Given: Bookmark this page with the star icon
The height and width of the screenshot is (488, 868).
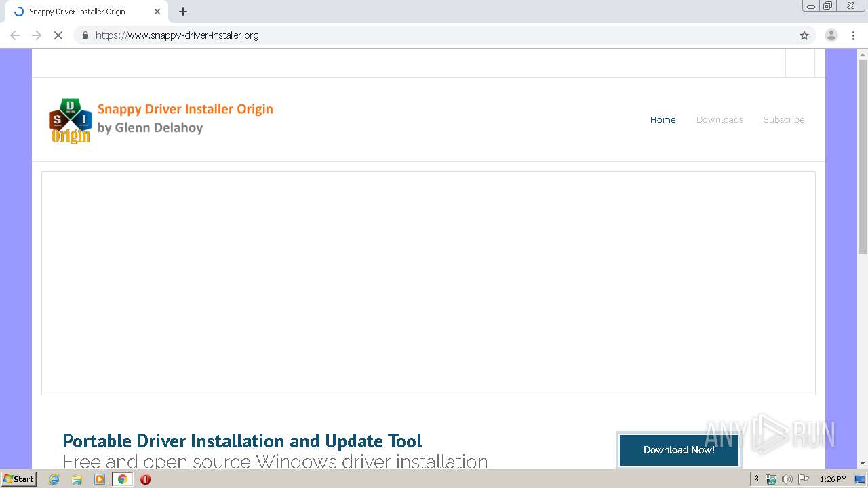Looking at the screenshot, I should (804, 35).
